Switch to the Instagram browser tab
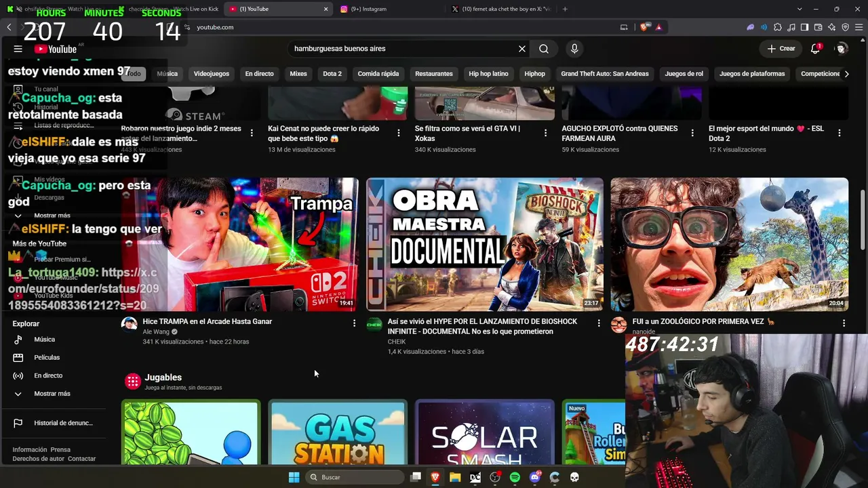Image resolution: width=868 pixels, height=488 pixels. tap(390, 9)
